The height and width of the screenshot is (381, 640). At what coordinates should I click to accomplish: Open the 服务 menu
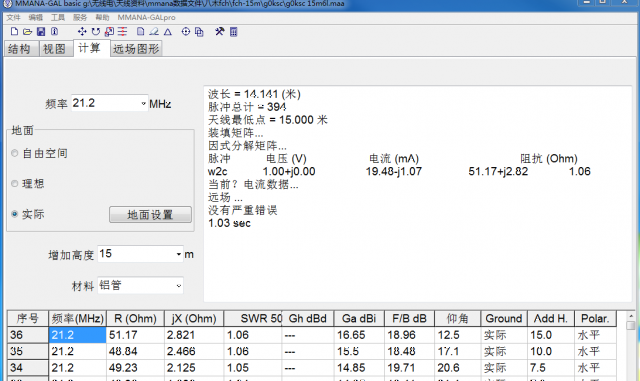tap(80, 17)
